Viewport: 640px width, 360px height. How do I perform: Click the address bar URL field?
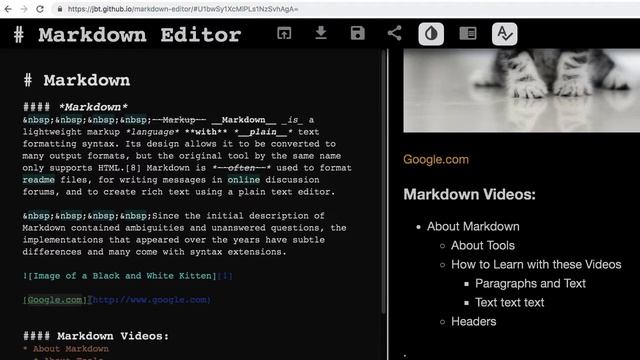tap(345, 9)
